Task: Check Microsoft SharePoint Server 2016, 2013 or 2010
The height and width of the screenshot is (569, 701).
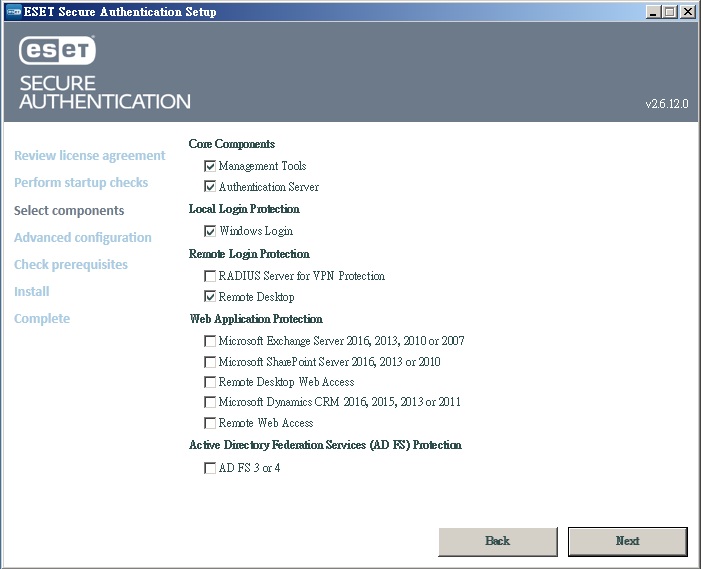Action: pos(210,362)
